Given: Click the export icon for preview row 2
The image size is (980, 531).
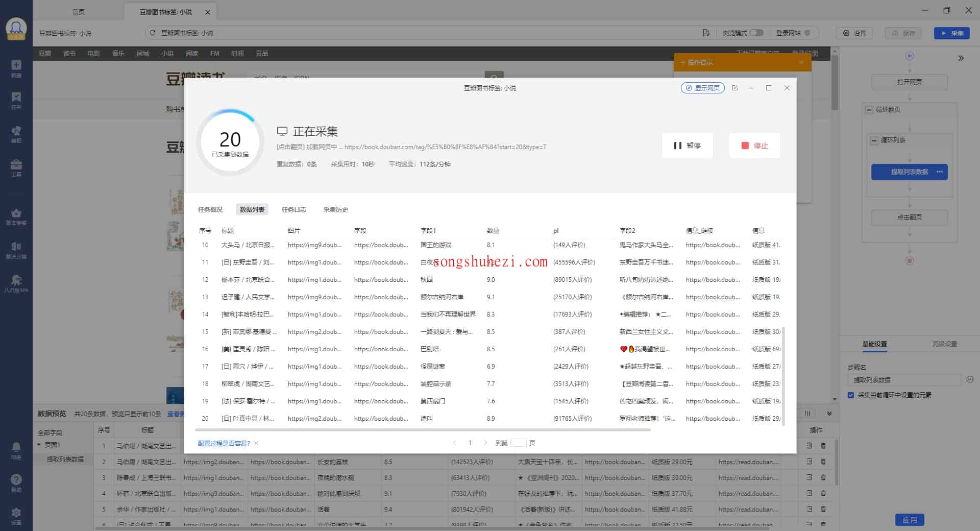Looking at the screenshot, I should (810, 462).
